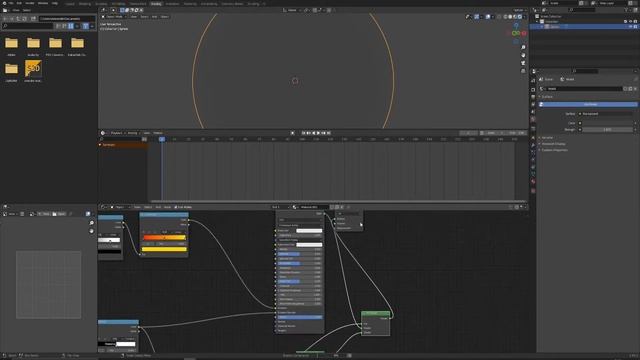Screen dimensions: 640x360
Task: Click the node editor type icon
Action: tap(104, 207)
